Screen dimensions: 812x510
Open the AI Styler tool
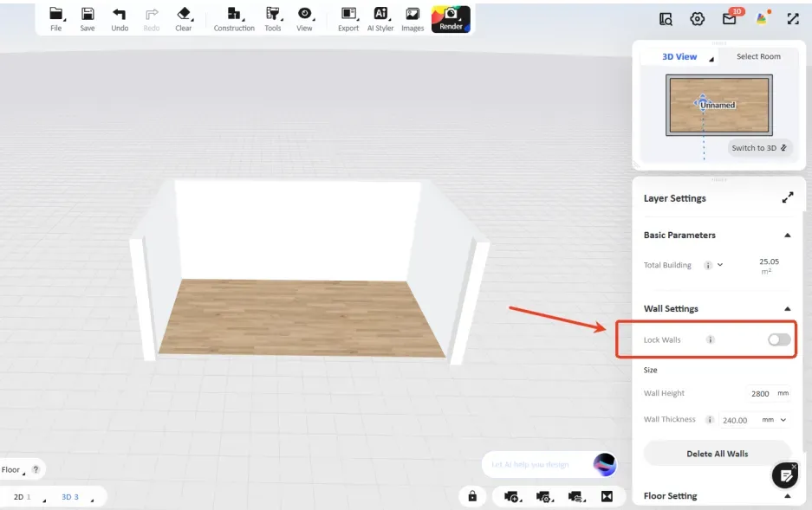pos(380,18)
